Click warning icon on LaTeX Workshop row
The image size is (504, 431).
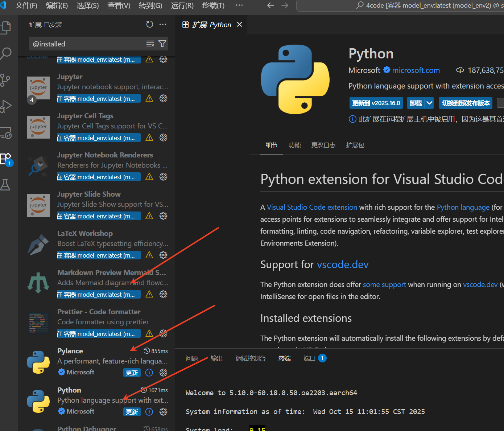click(149, 255)
